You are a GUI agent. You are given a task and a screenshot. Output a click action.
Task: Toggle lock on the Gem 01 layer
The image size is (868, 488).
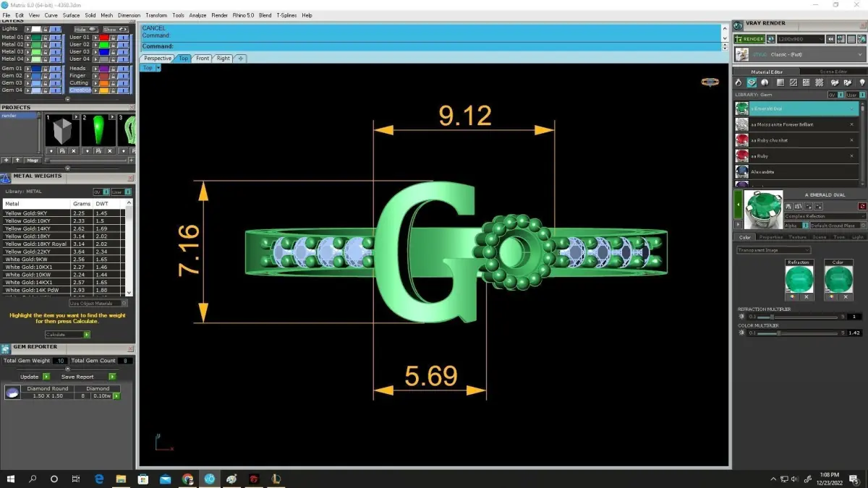click(46, 69)
